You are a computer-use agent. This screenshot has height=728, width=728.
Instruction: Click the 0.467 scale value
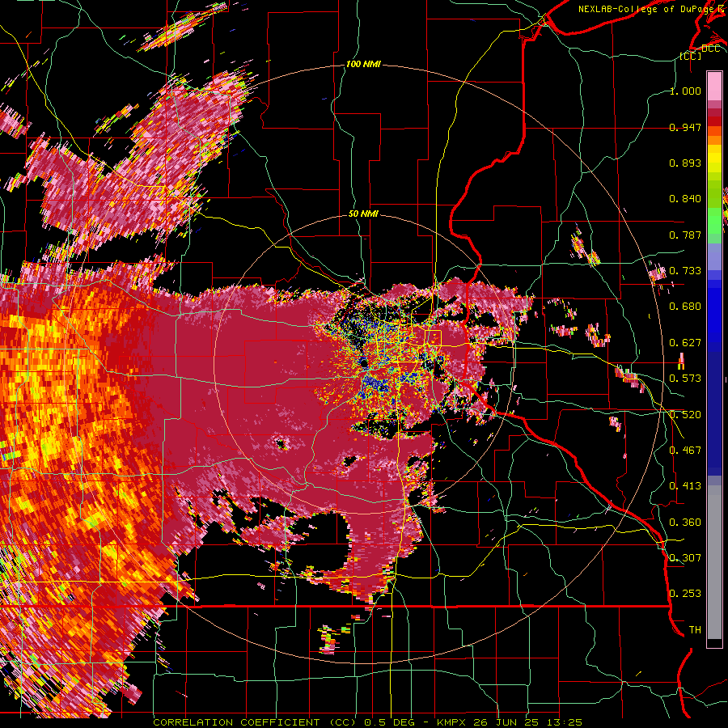[685, 451]
